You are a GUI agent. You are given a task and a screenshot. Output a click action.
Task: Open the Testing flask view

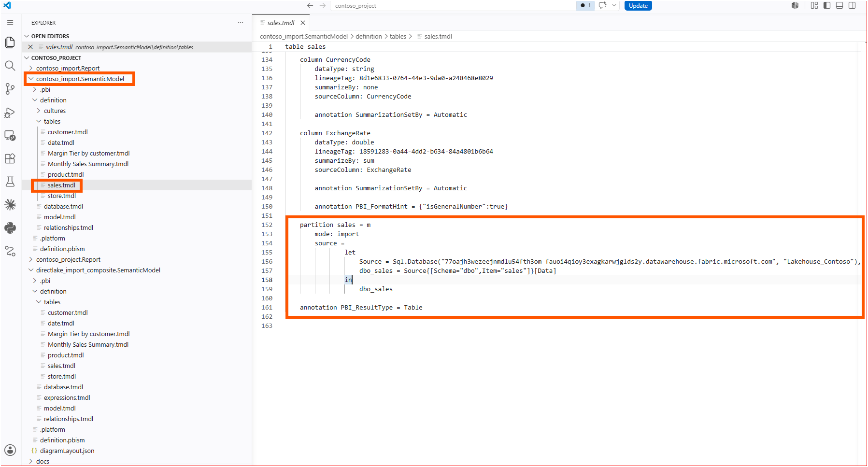click(10, 182)
